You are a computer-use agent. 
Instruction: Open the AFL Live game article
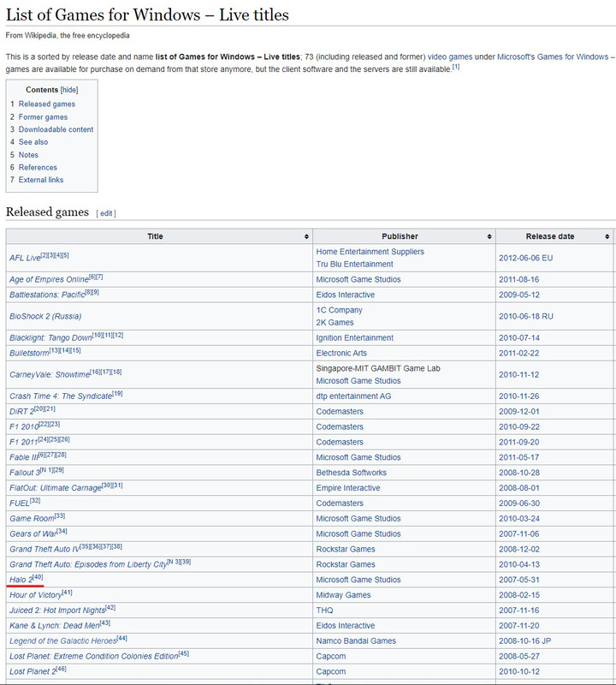click(25, 259)
